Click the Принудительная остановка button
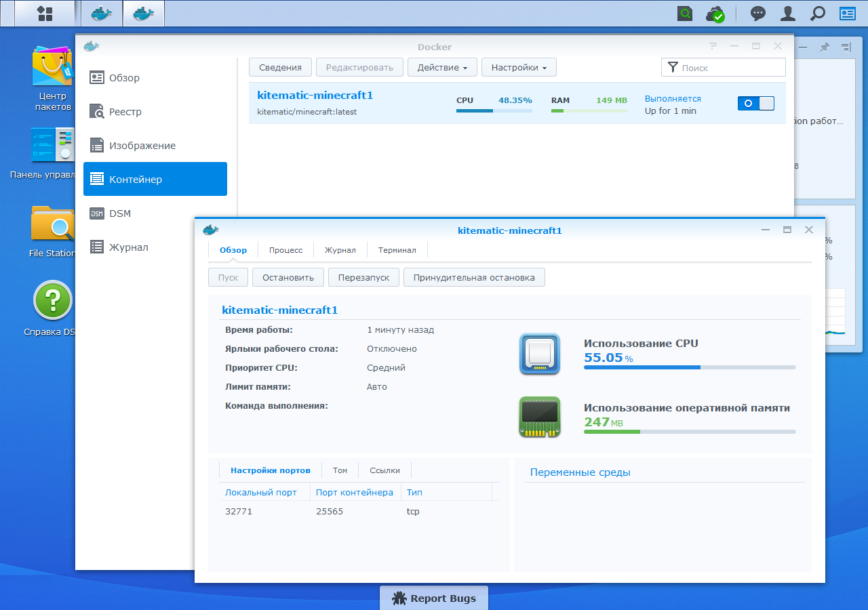 pyautogui.click(x=474, y=277)
